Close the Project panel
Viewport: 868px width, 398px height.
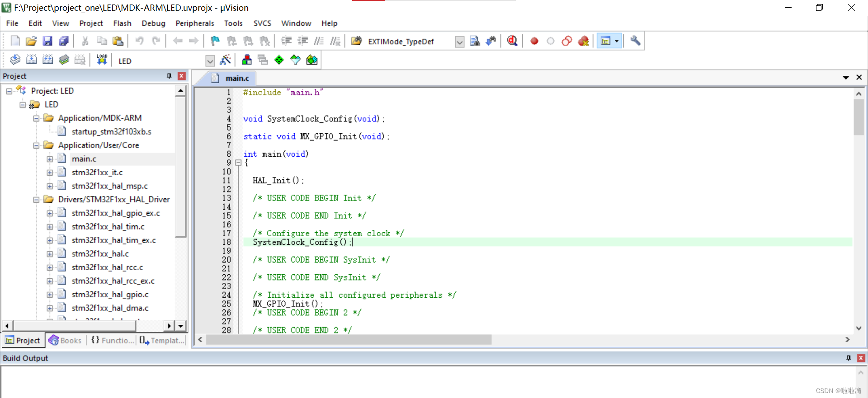click(x=182, y=76)
